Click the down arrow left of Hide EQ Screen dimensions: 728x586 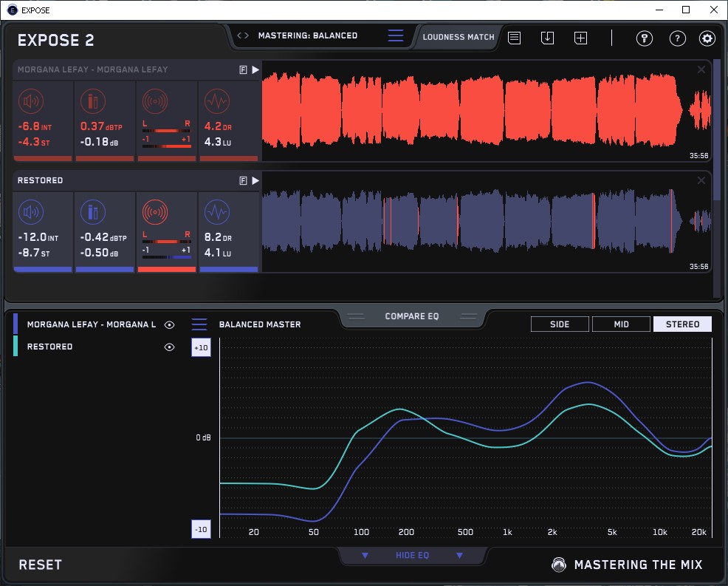[x=365, y=556]
